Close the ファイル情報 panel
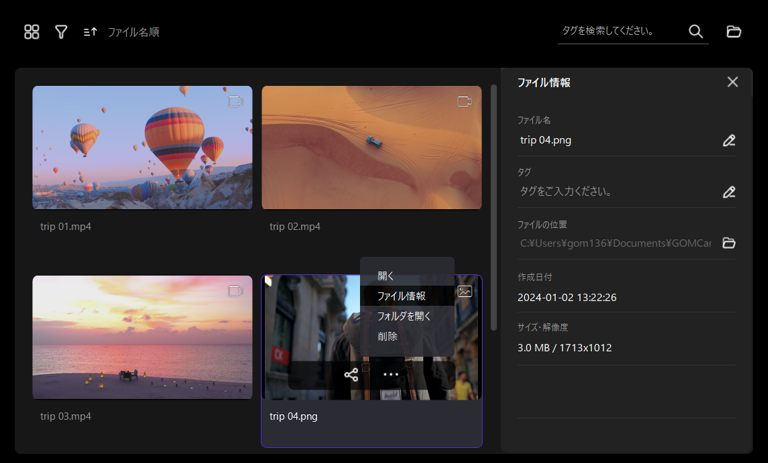768x463 pixels. pyautogui.click(x=732, y=82)
